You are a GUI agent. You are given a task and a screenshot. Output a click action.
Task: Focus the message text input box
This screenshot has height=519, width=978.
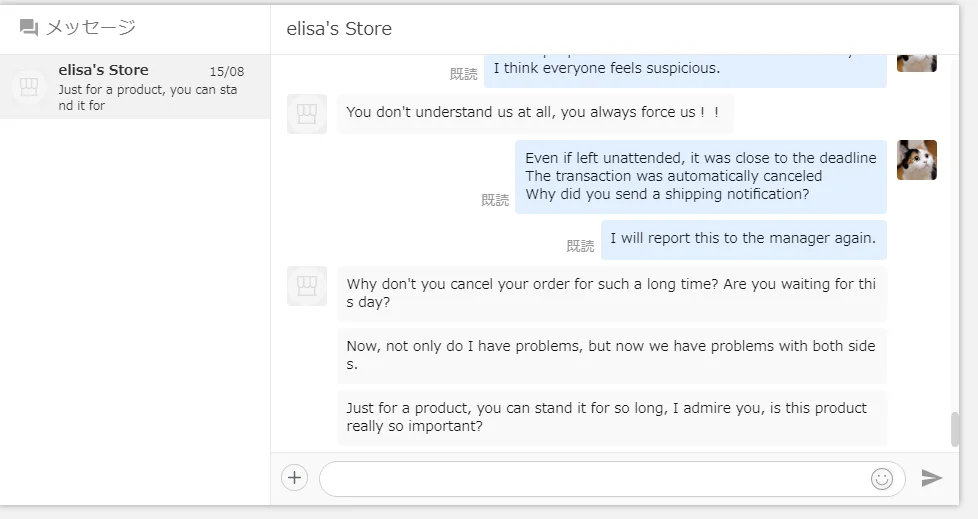click(x=594, y=479)
